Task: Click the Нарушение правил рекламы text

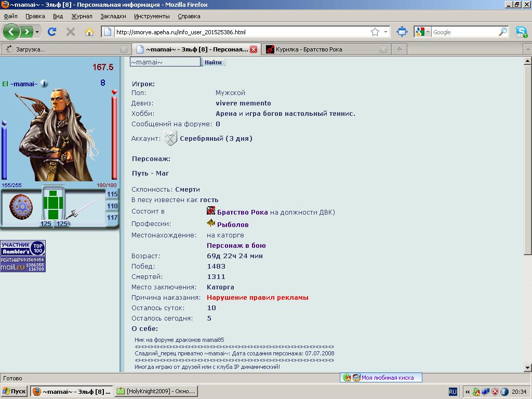Action: (258, 298)
